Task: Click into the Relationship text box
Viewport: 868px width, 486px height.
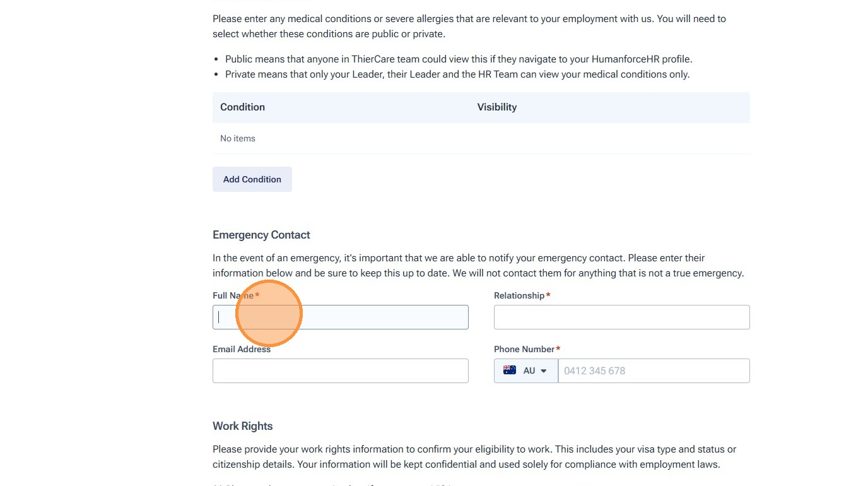Action: point(621,317)
